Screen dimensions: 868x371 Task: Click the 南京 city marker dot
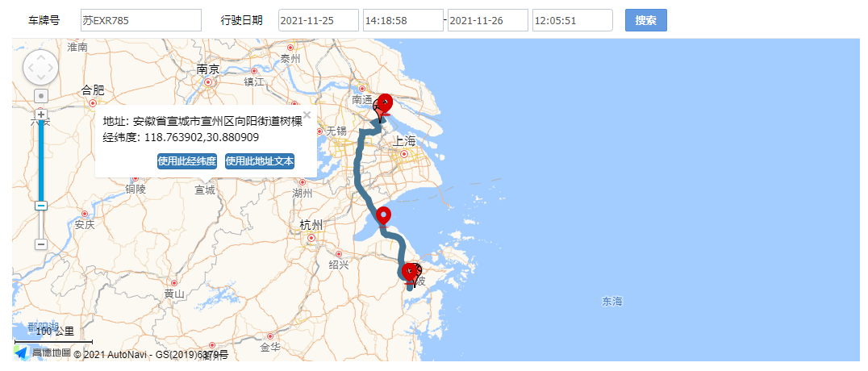point(208,82)
